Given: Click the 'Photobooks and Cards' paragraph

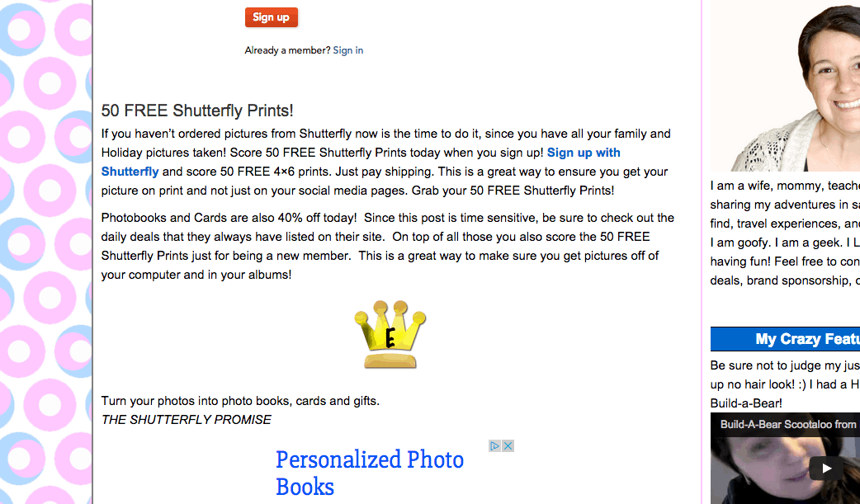Looking at the screenshot, I should pyautogui.click(x=387, y=247).
